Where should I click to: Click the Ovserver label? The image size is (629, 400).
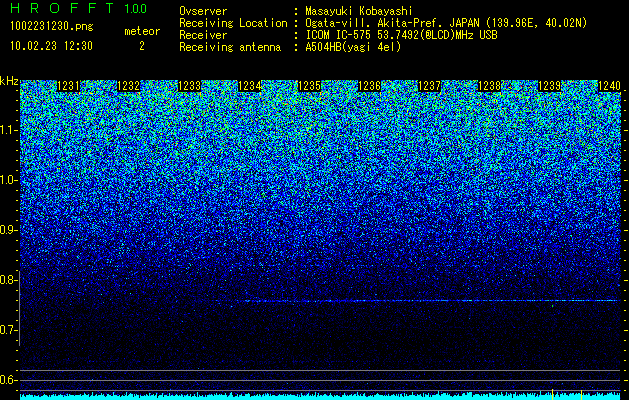pyautogui.click(x=203, y=11)
